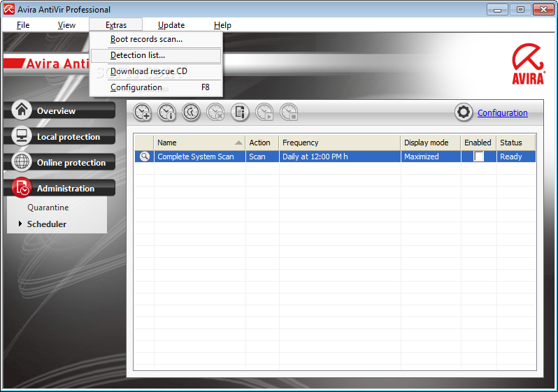The image size is (558, 392).
Task: Open Configuration F8 menu entry
Action: pyautogui.click(x=156, y=87)
